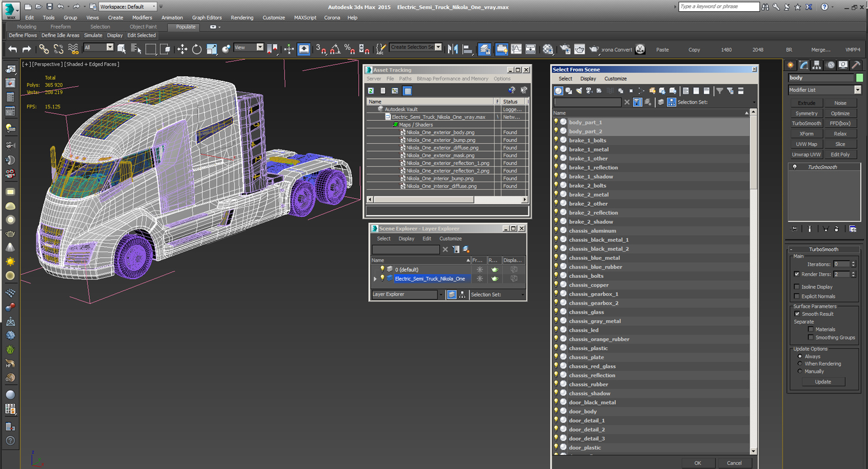The height and width of the screenshot is (469, 868).
Task: Activate the Select and Rotate tool
Action: 197,49
